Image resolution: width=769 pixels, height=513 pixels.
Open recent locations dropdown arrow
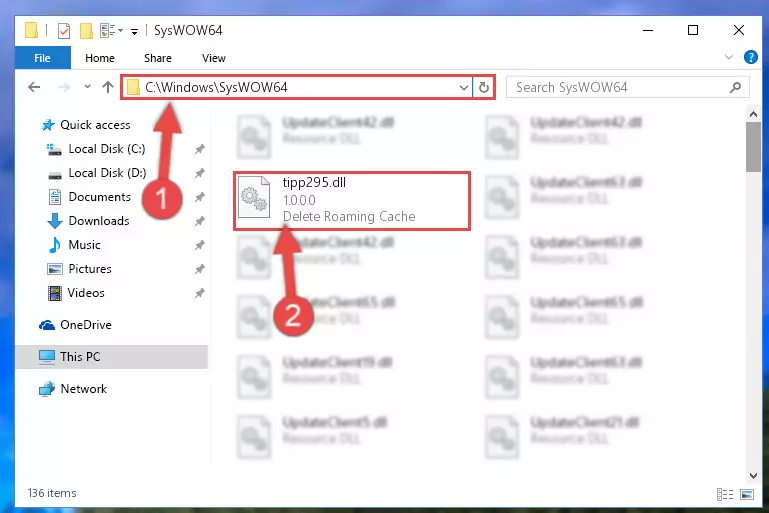87,86
